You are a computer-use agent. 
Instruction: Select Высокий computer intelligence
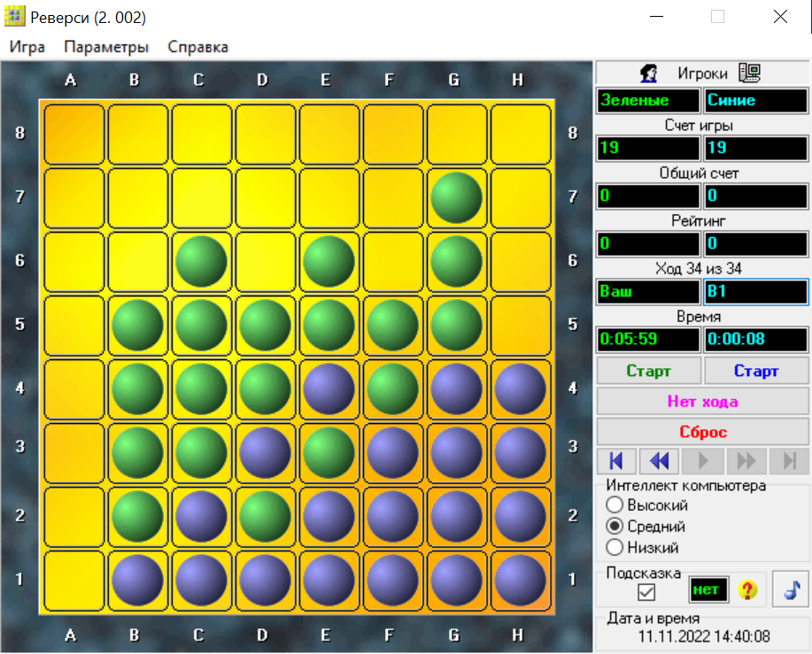[614, 505]
